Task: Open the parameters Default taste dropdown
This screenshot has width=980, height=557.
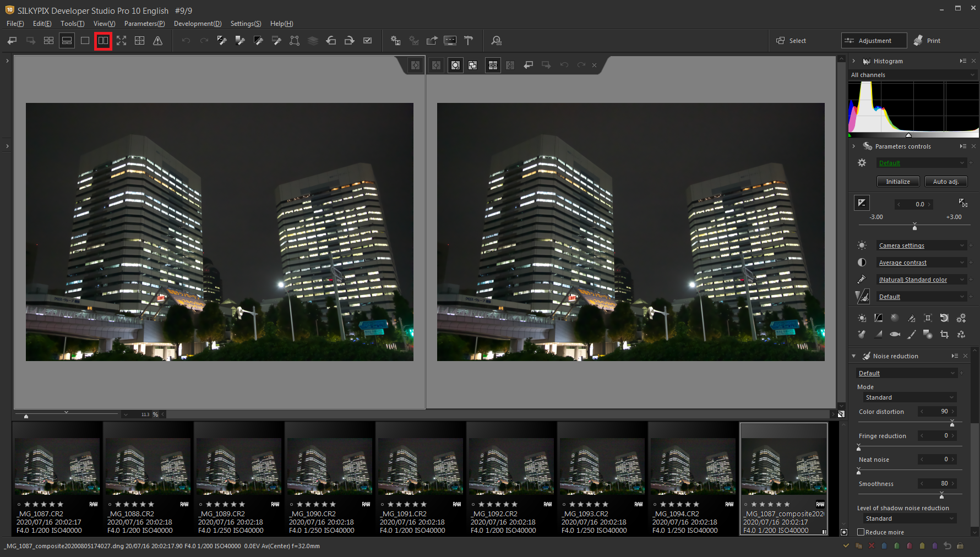Action: 922,163
